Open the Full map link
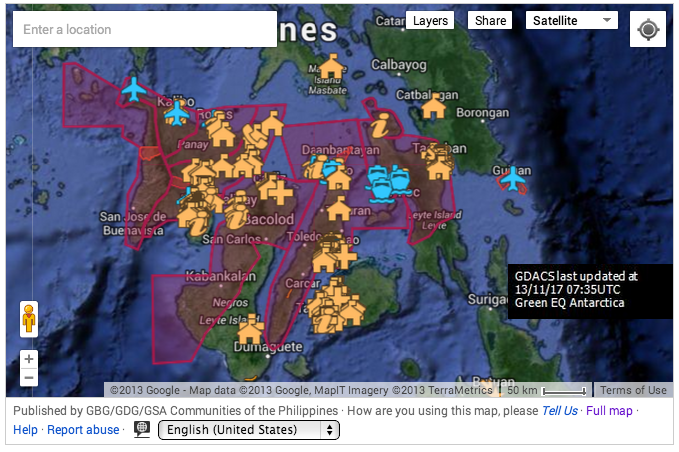 [609, 411]
